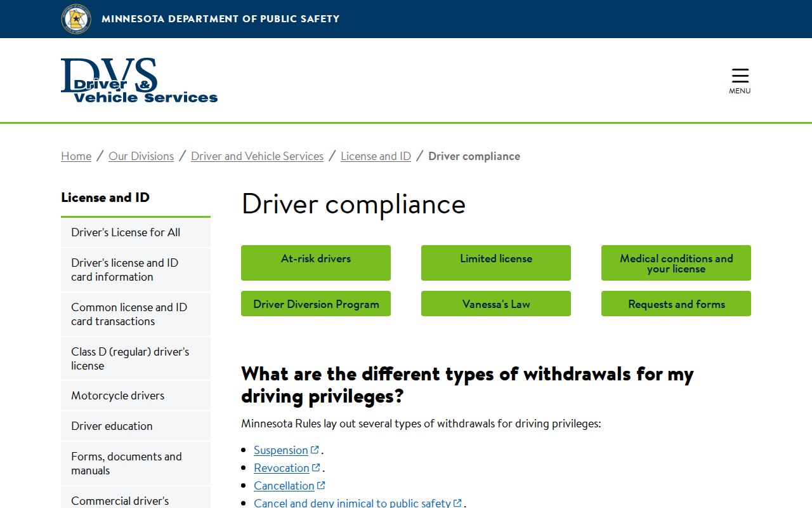Click external-link icon beside Revocation

tap(316, 467)
